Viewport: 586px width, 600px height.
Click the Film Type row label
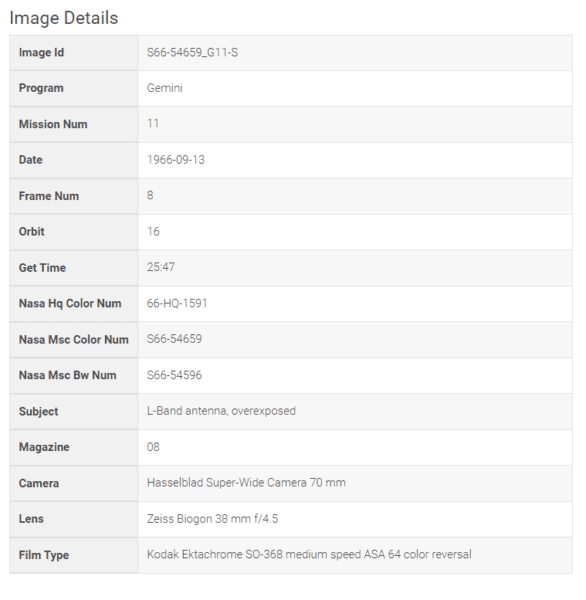tap(44, 555)
